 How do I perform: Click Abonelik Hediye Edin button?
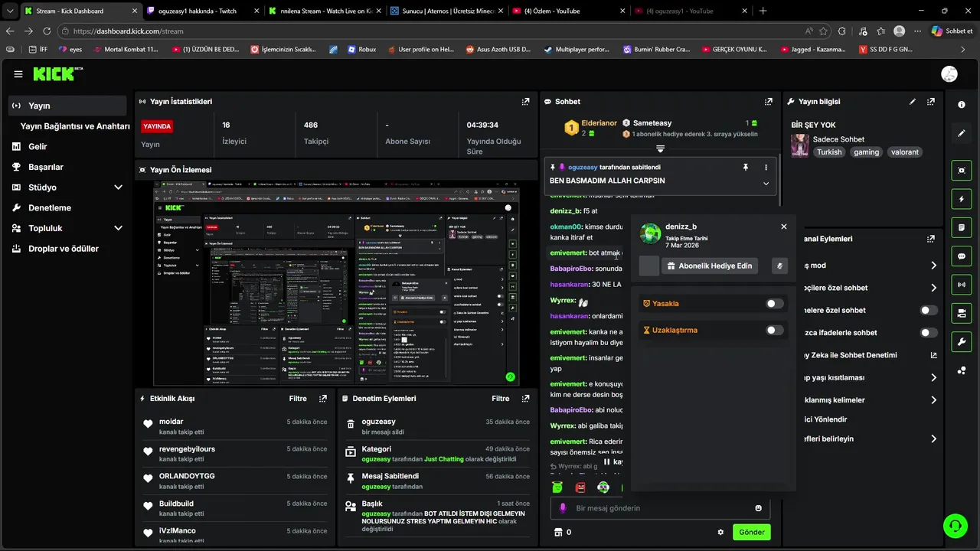coord(709,266)
